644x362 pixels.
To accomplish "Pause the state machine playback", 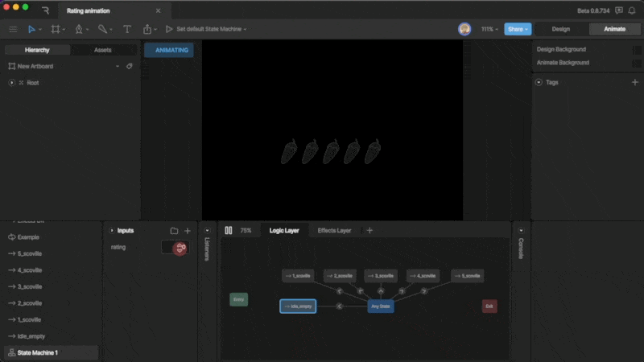I will tap(229, 230).
